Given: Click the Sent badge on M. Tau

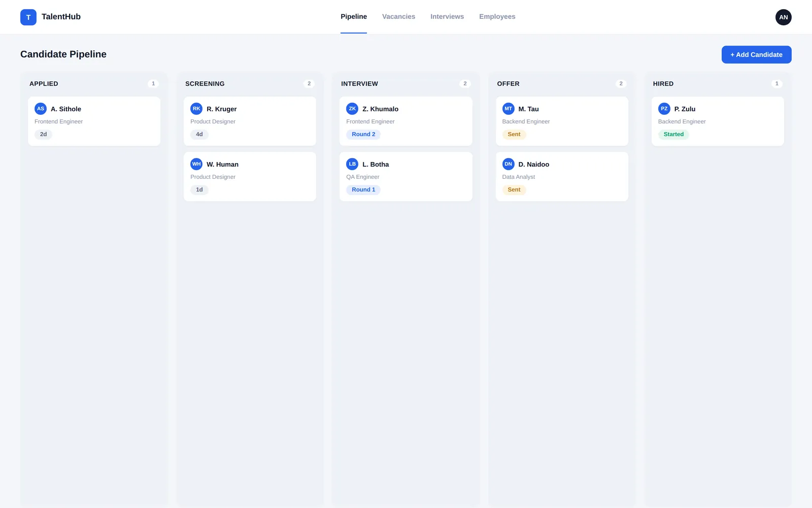Looking at the screenshot, I should 514,135.
